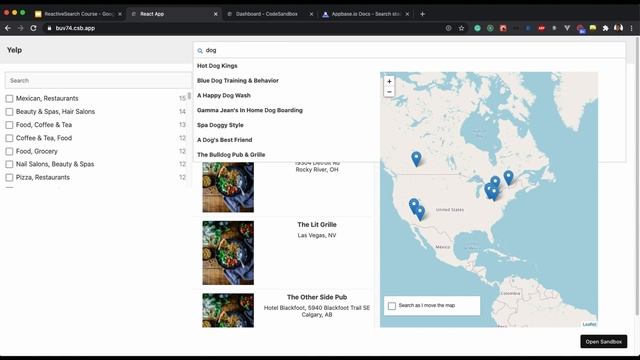Click the browser address bar URL
Image resolution: width=640 pixels, height=360 pixels.
75,28
